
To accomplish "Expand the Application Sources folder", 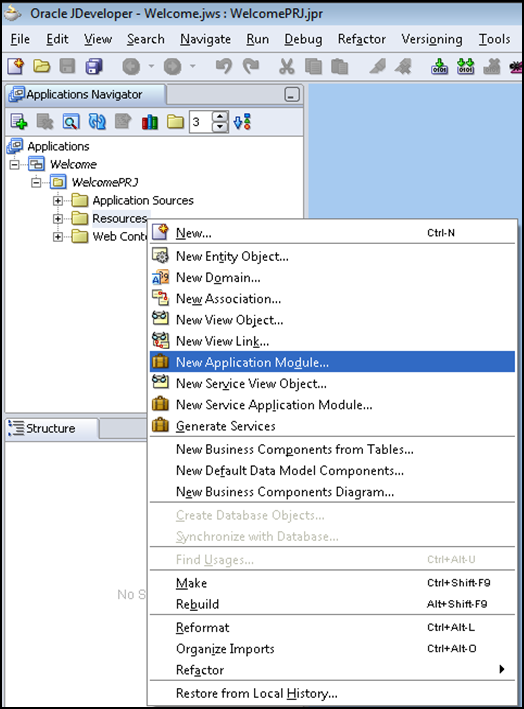I will (x=58, y=200).
